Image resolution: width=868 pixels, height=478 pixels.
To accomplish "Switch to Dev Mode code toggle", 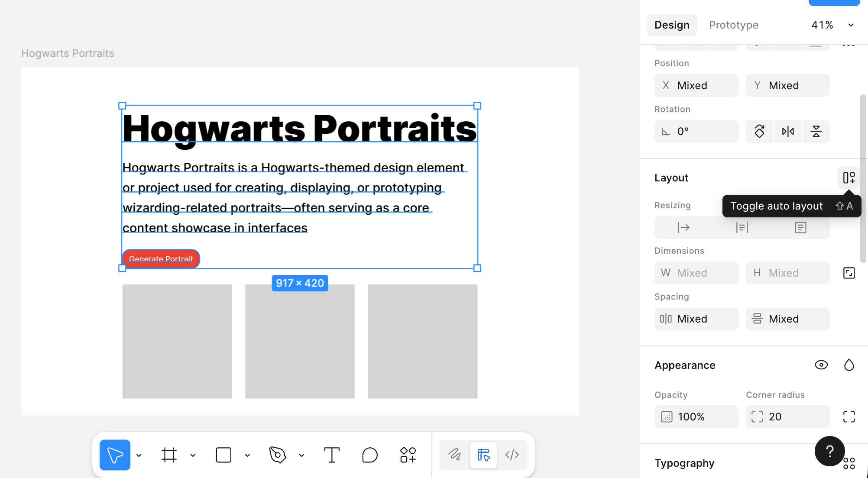I will pyautogui.click(x=512, y=455).
